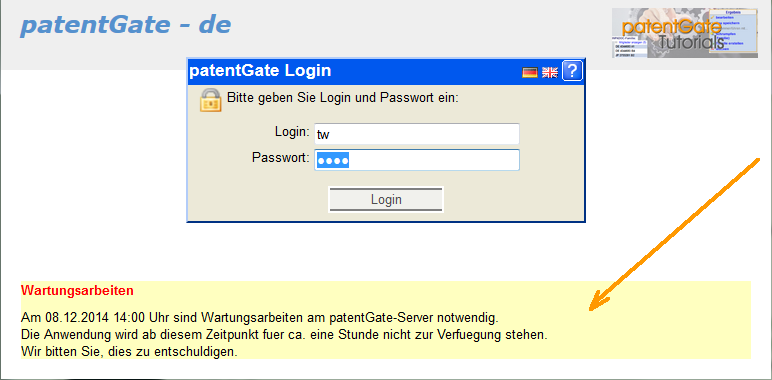This screenshot has width=772, height=380.
Task: Switch language with the German flag icon
Action: [x=529, y=73]
